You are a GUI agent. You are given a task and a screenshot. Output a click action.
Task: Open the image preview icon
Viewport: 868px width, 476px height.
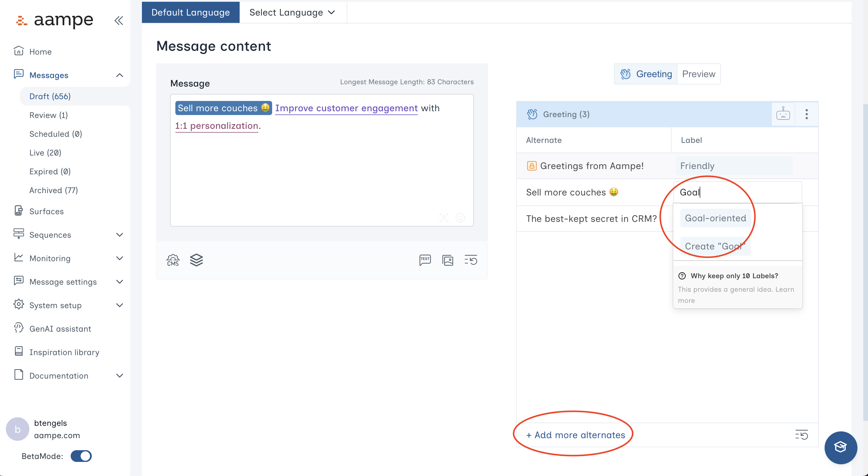(447, 260)
